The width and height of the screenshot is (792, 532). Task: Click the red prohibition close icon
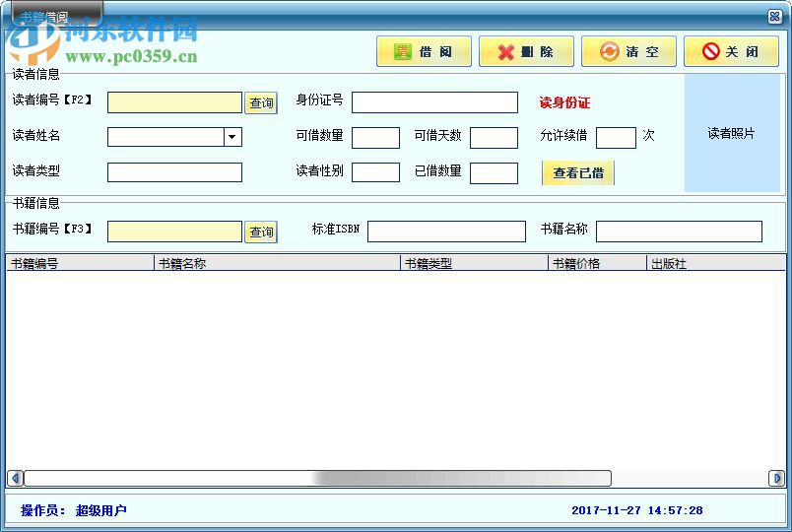710,51
